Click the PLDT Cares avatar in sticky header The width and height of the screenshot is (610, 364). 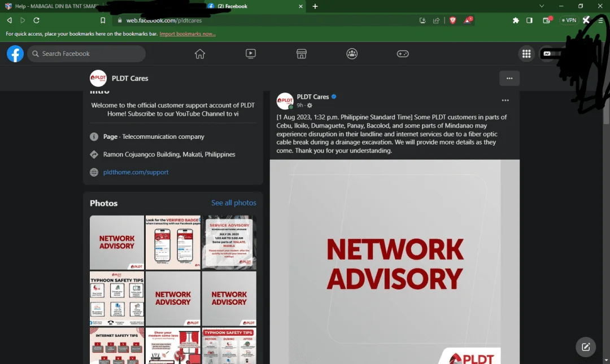(98, 78)
